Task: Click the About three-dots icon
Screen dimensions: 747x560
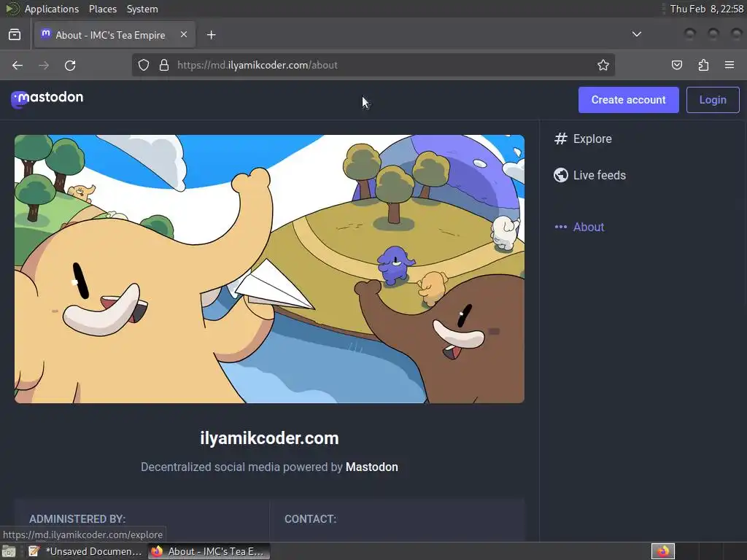Action: [561, 227]
